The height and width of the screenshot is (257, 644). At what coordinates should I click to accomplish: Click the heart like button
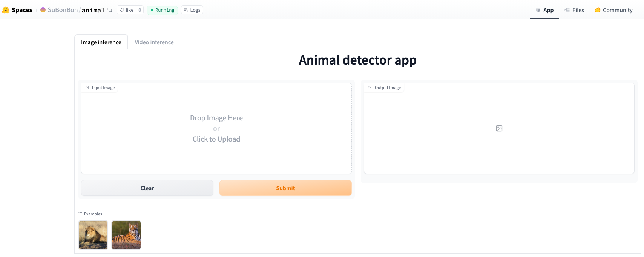click(126, 10)
